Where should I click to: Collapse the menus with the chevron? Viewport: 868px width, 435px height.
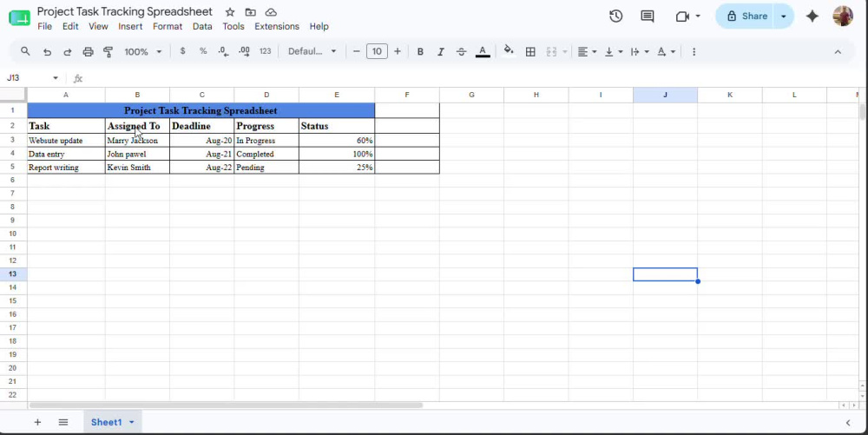[x=838, y=51]
